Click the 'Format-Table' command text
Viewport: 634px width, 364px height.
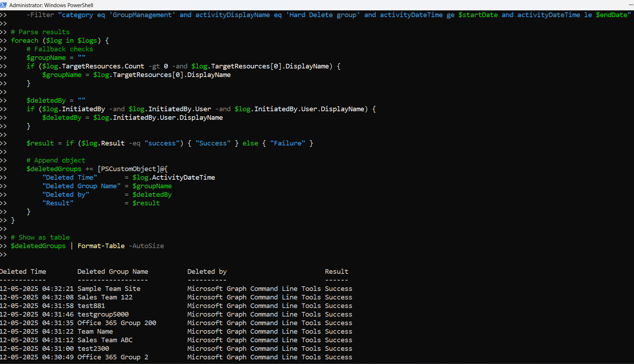coord(101,246)
